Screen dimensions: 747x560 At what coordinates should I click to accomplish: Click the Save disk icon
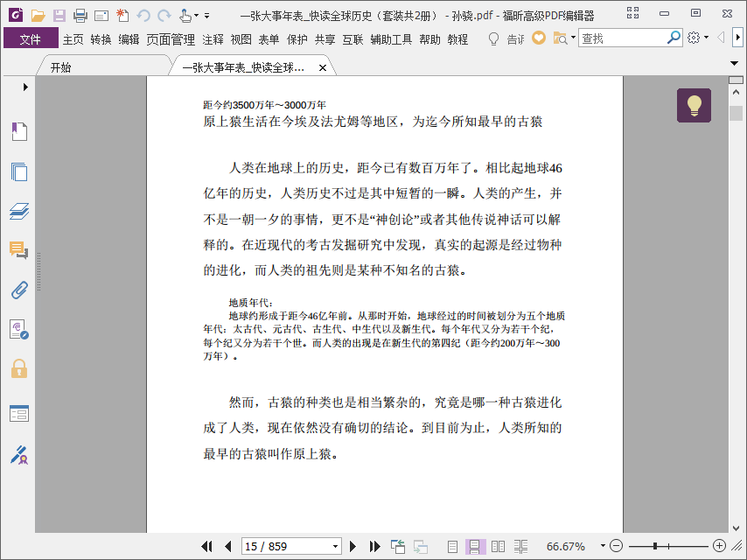59,16
